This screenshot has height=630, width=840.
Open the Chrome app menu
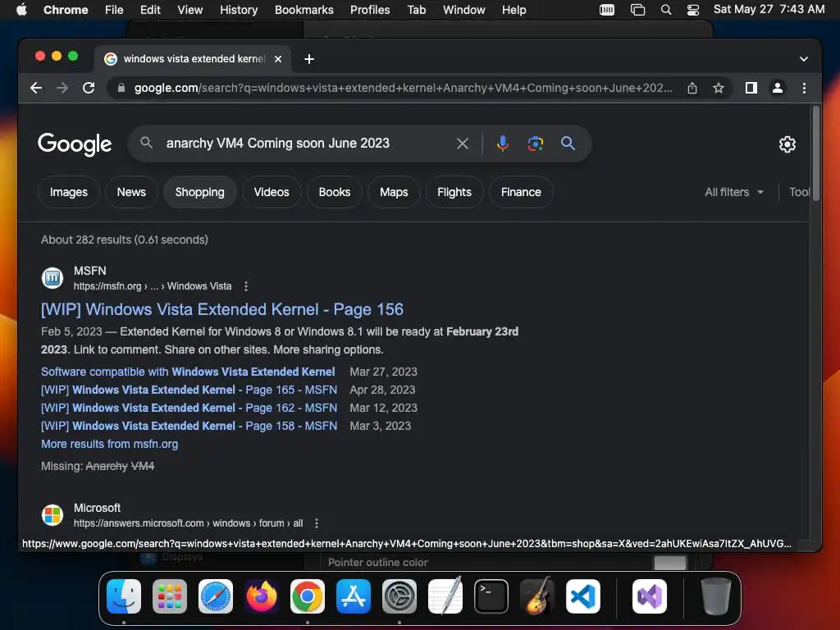point(66,10)
